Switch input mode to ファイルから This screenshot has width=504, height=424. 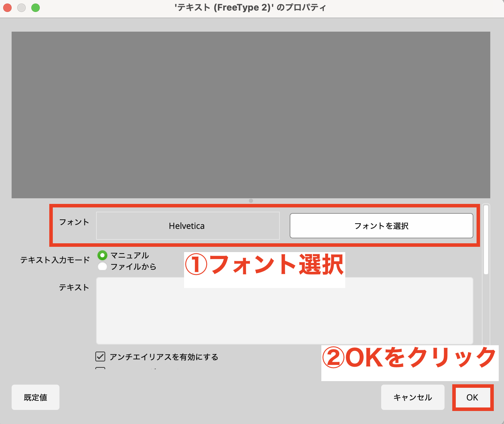point(102,266)
